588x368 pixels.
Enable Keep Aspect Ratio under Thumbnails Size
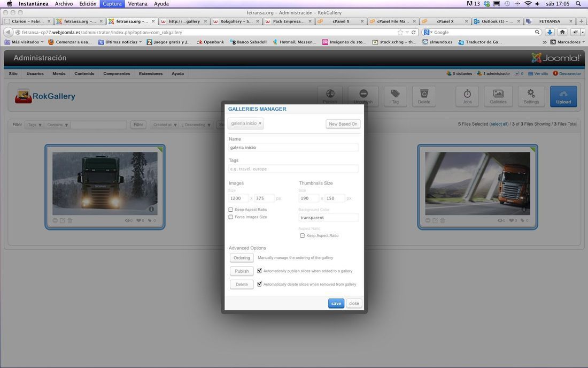[302, 235]
